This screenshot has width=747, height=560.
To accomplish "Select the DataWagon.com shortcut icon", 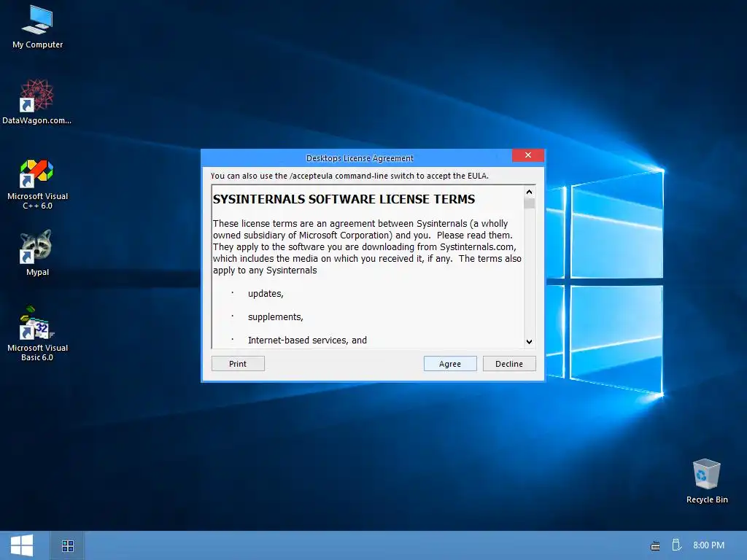I will click(x=36, y=102).
